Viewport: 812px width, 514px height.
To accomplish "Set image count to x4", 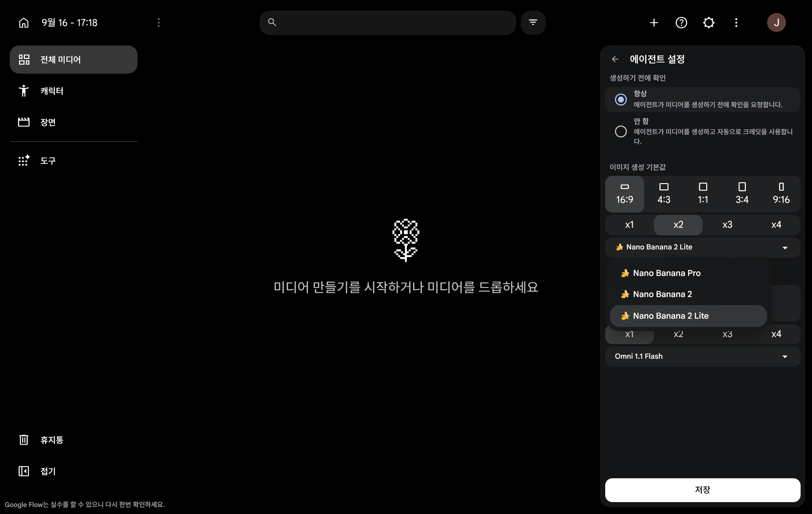I will click(x=776, y=225).
